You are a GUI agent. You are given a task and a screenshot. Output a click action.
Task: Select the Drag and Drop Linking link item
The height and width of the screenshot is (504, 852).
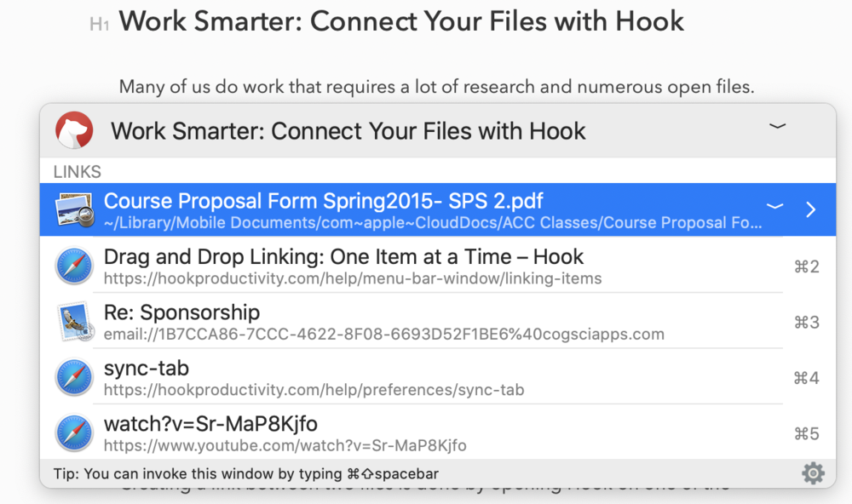point(438,266)
